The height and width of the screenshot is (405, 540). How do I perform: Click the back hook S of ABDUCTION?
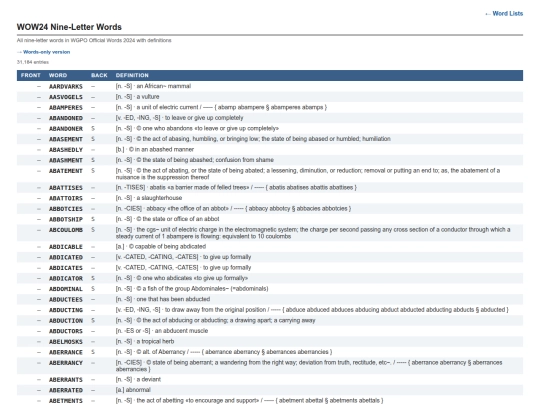[93, 321]
